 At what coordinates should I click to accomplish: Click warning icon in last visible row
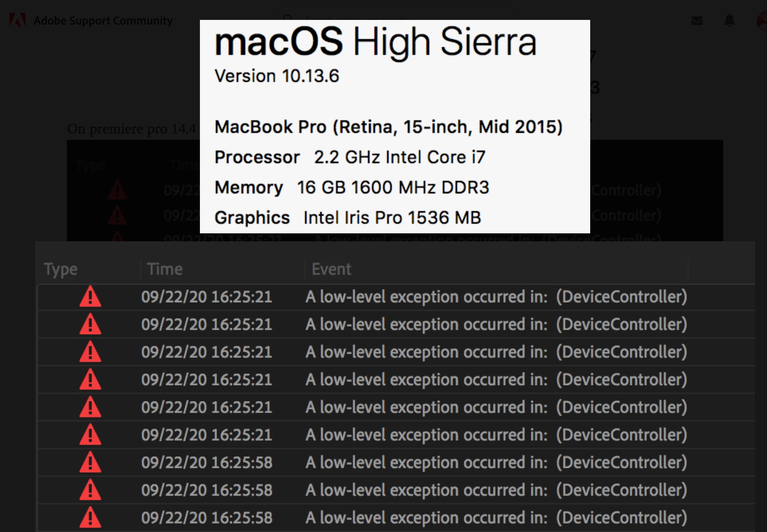90,518
